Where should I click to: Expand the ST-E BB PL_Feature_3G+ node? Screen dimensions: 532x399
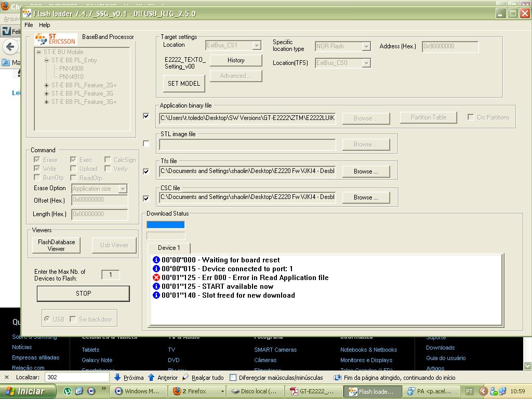tap(46, 102)
